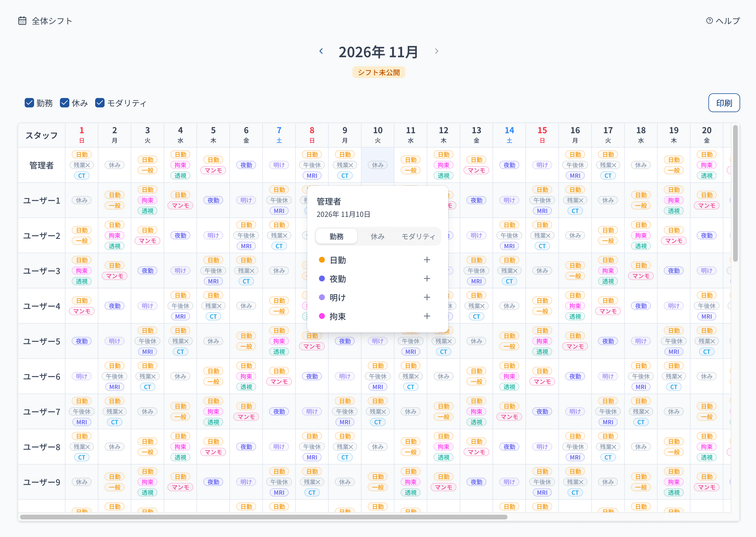
Task: Click 管理者's 夜勤 badge on the 6th
Action: 246,165
